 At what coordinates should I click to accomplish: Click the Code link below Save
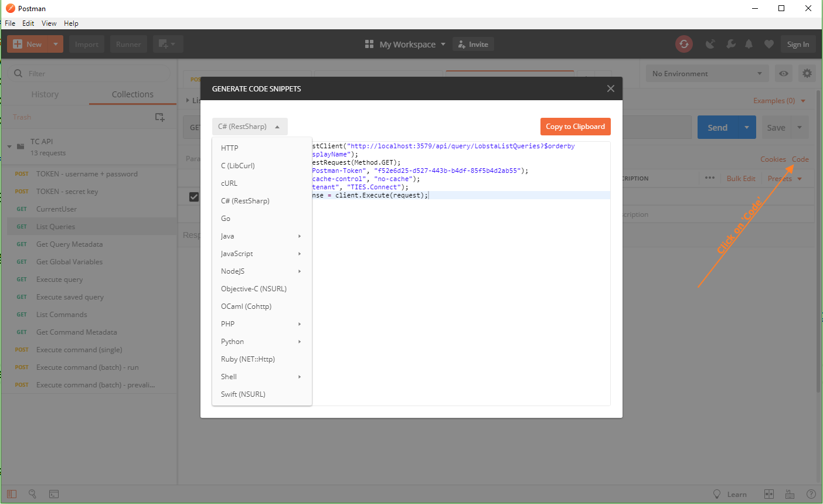click(800, 159)
